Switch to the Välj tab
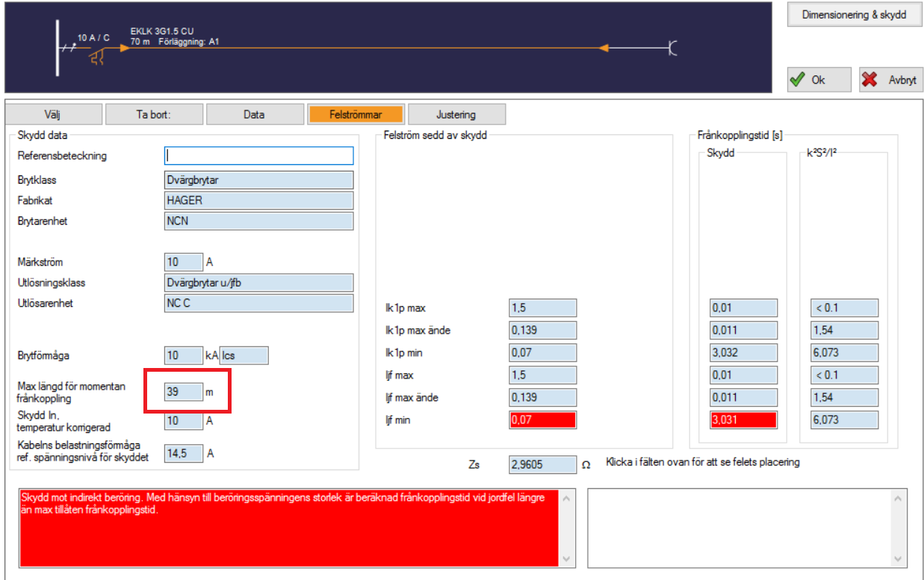 pos(54,114)
